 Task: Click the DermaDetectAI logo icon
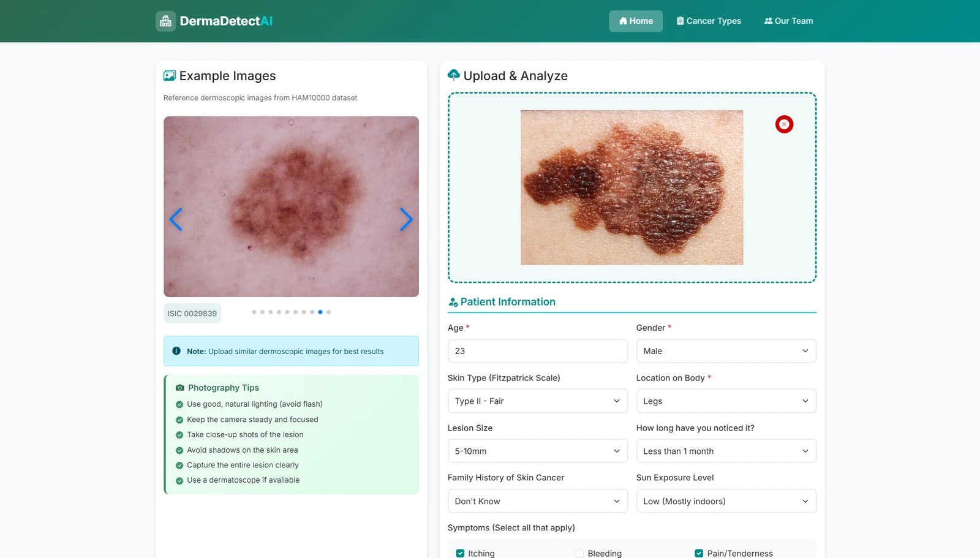coord(165,21)
